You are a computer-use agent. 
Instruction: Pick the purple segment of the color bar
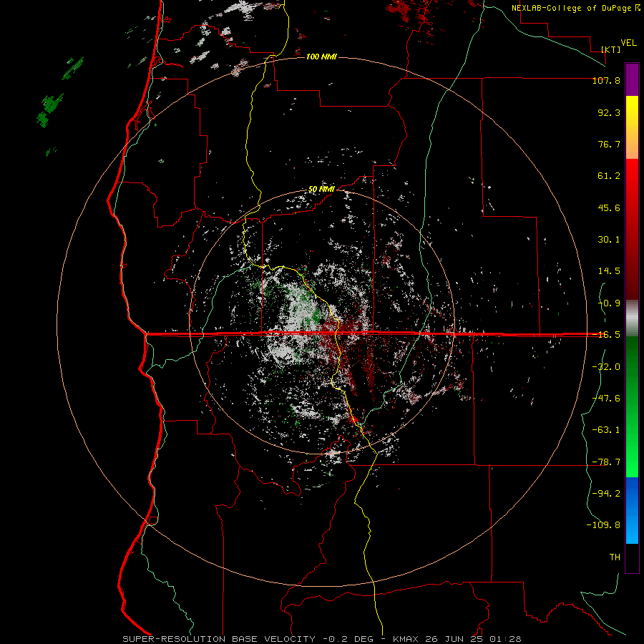[x=632, y=79]
